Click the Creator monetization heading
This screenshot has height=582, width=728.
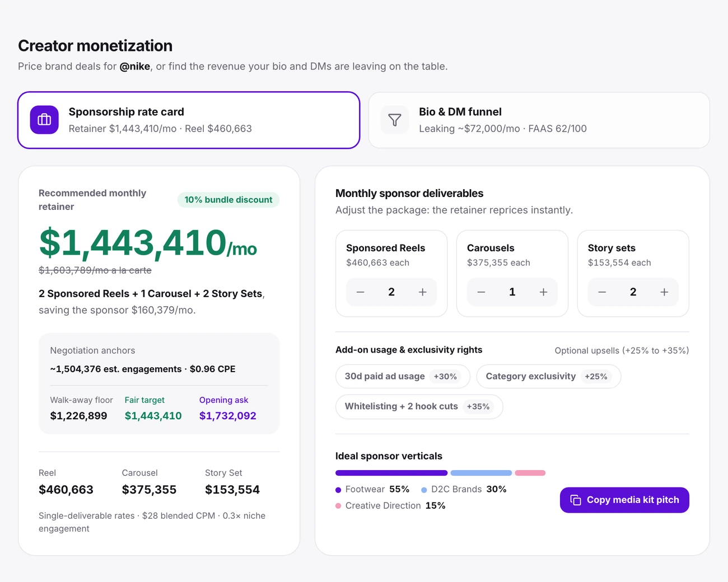[x=95, y=46]
